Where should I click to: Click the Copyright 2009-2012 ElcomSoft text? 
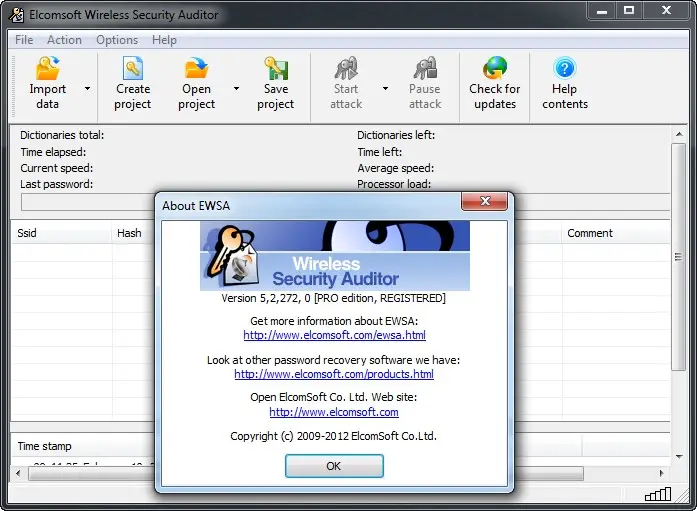pos(333,436)
